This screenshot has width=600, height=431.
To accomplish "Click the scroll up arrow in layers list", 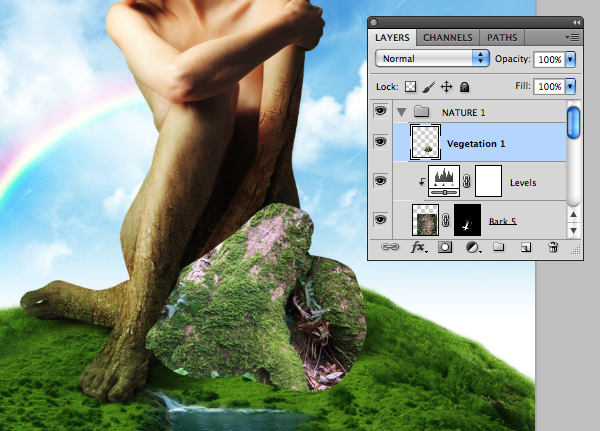I will (x=573, y=215).
